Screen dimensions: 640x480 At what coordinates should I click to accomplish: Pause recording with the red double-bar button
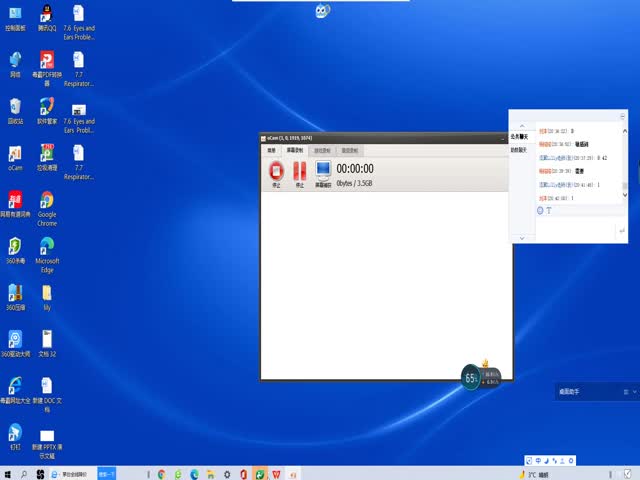pos(299,172)
